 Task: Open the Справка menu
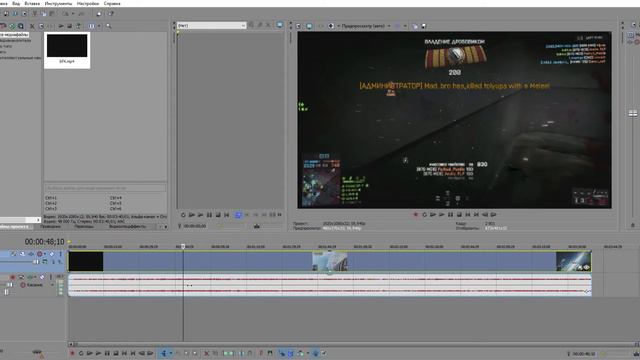pos(112,3)
